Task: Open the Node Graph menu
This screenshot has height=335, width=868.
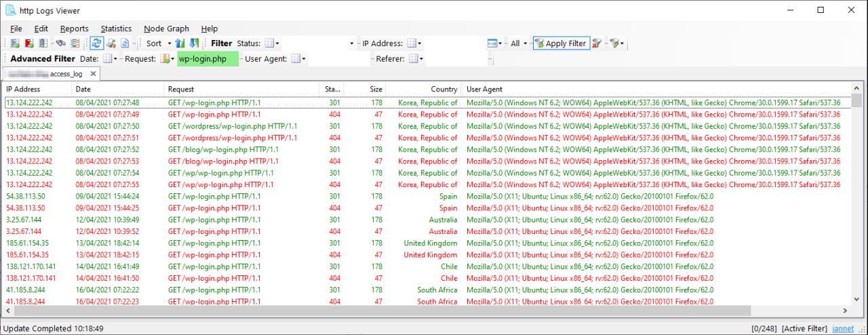Action: tap(166, 28)
